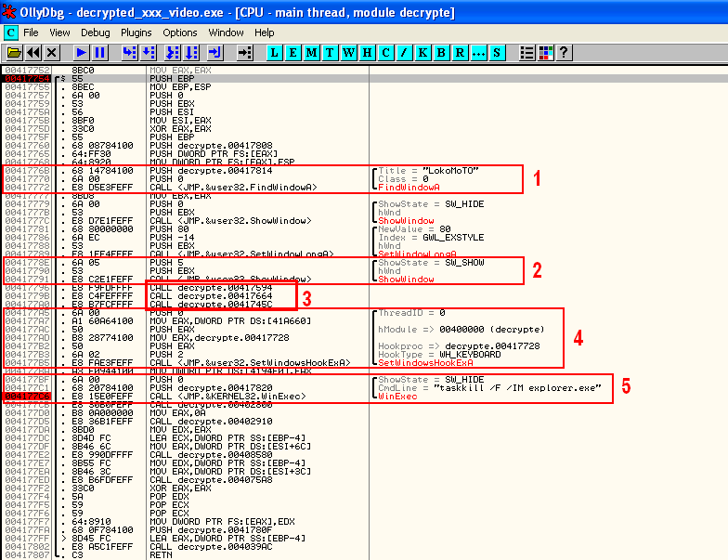The width and height of the screenshot is (728, 560).
Task: Open the Log window (L button)
Action: point(275,52)
